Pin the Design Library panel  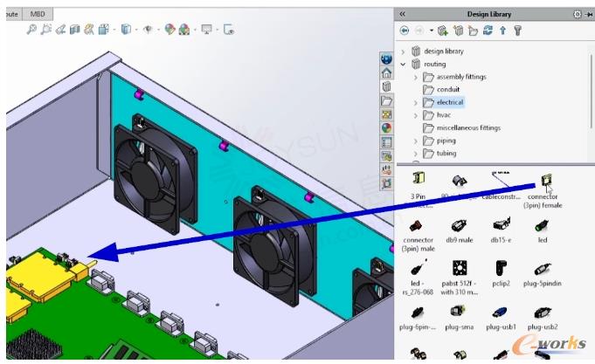(x=589, y=15)
